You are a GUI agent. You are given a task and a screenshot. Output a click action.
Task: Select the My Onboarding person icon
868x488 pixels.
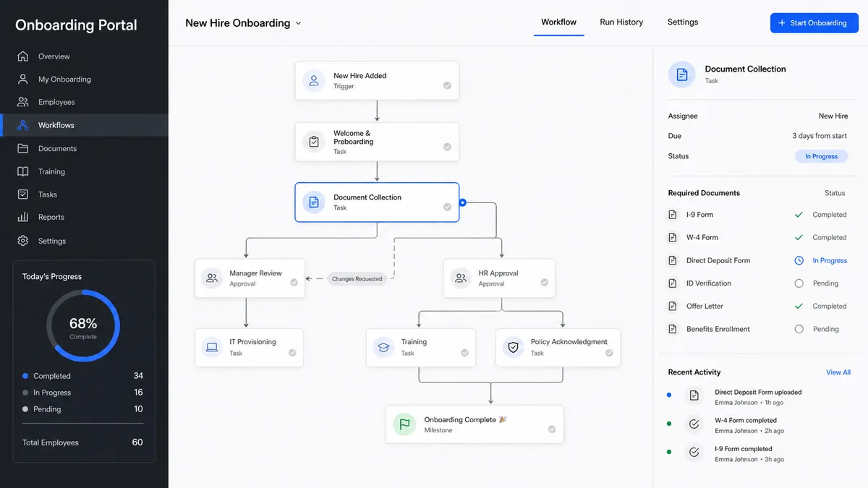click(23, 80)
